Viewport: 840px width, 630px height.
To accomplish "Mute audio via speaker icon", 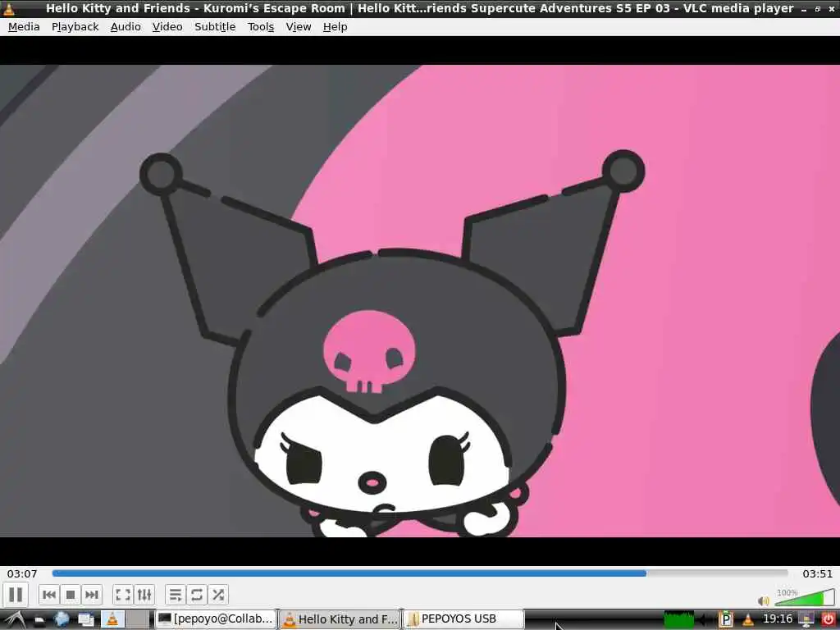I will [x=764, y=600].
